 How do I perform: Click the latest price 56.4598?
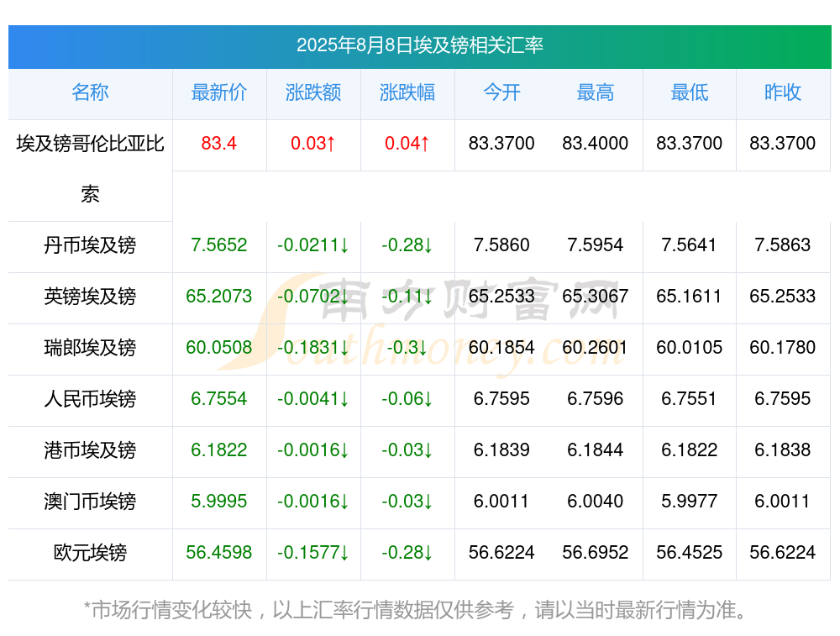(x=218, y=552)
